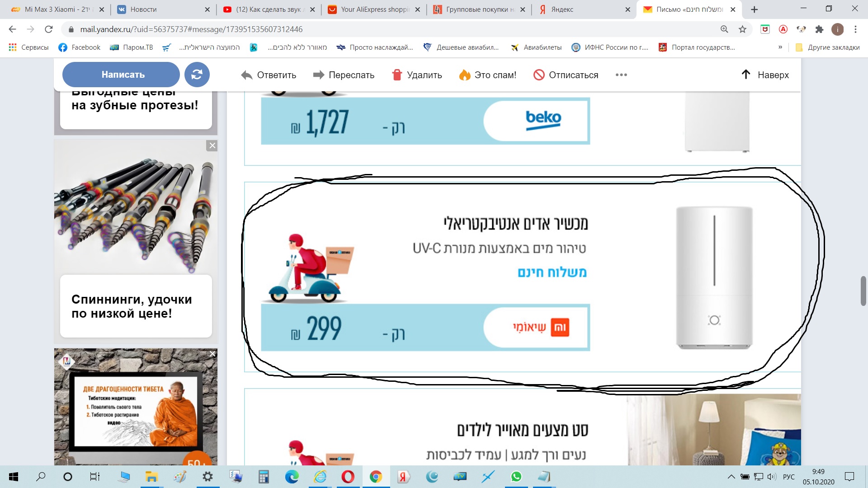This screenshot has width=868, height=488.
Task: Mark message as Это спам!
Action: tap(488, 75)
